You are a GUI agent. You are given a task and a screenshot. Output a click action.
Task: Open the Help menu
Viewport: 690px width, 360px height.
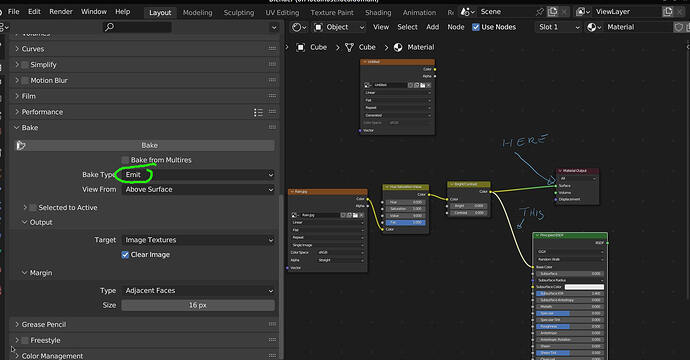pyautogui.click(x=123, y=12)
